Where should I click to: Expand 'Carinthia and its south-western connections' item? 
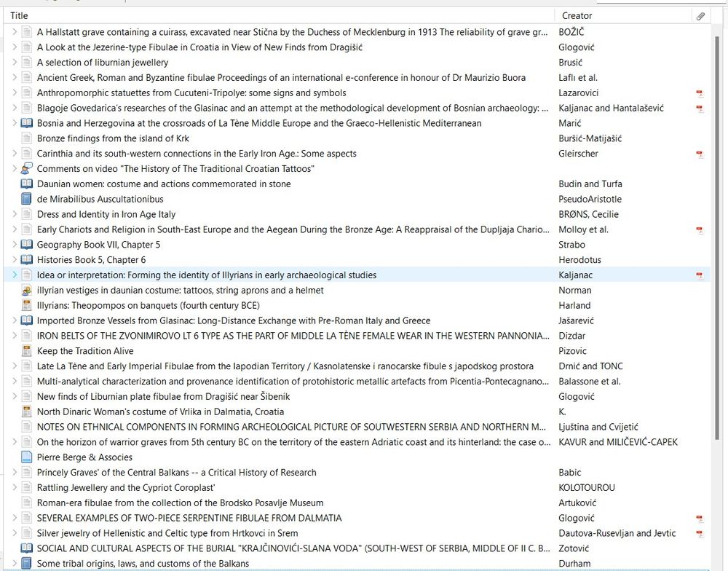15,154
